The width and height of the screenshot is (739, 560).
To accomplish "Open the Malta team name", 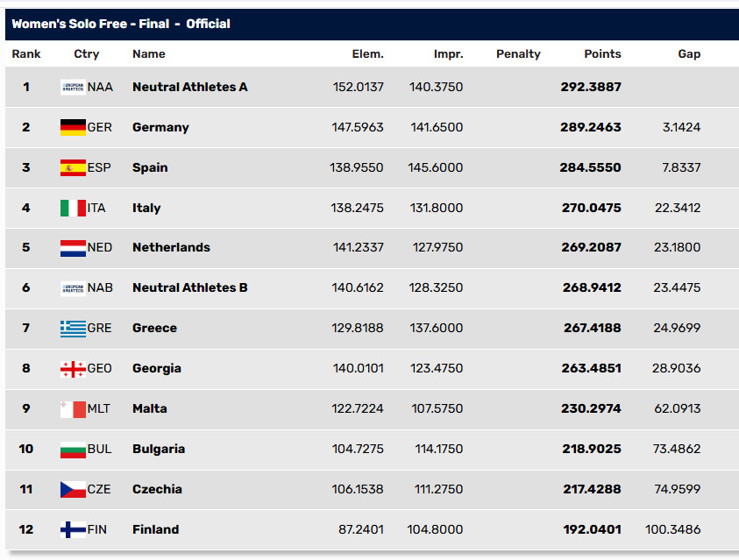I will pyautogui.click(x=150, y=408).
